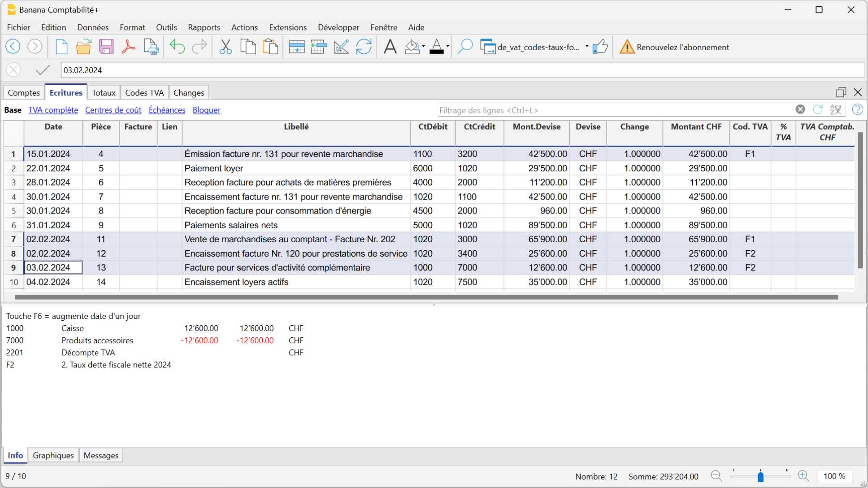Click the Find magnifying glass icon
This screenshot has width=868, height=488.
tap(465, 47)
